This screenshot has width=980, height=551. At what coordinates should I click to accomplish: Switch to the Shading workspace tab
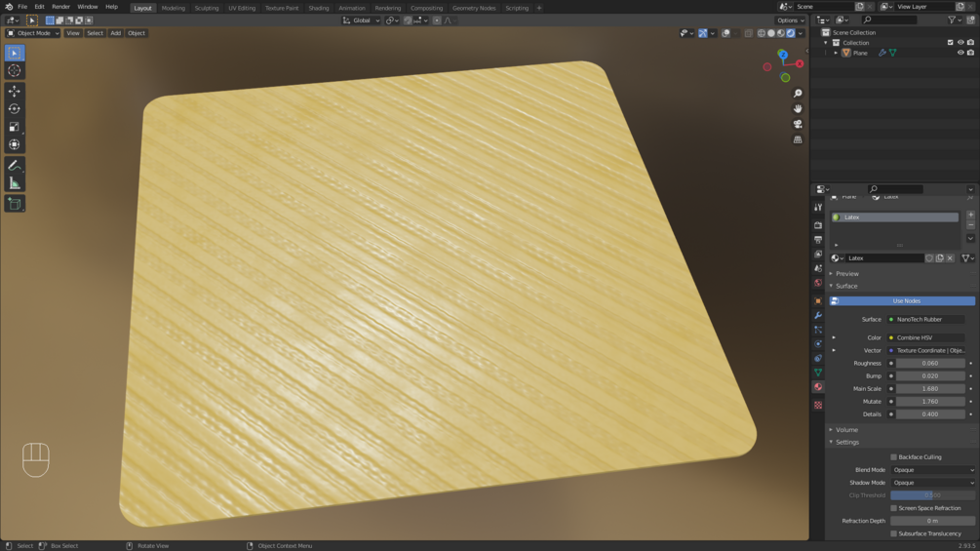tap(319, 8)
